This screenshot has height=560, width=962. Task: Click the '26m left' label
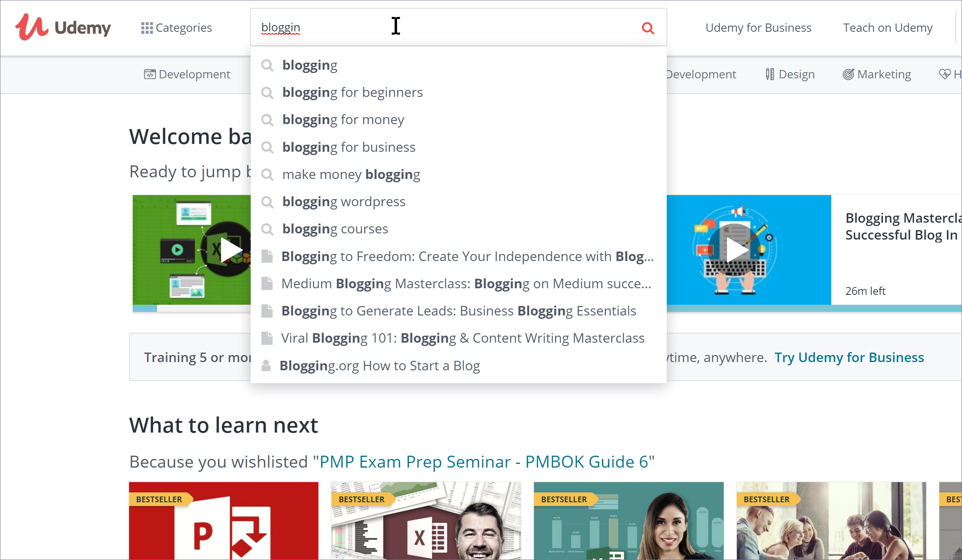865,291
